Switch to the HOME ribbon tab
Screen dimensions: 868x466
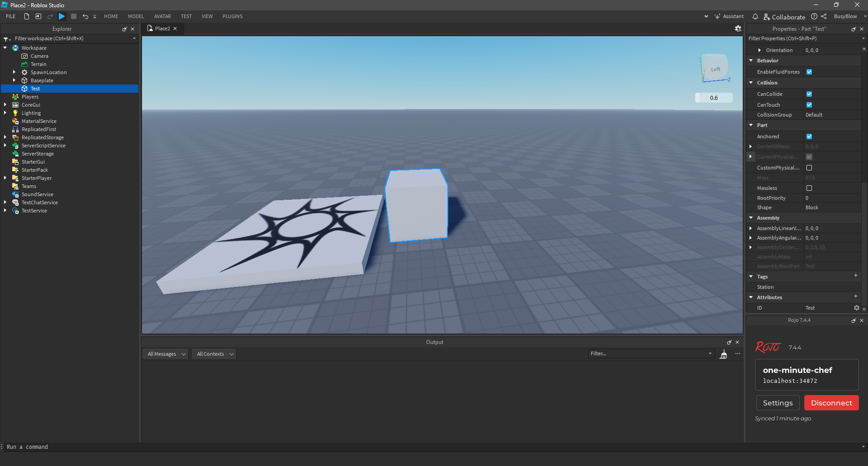pos(111,16)
